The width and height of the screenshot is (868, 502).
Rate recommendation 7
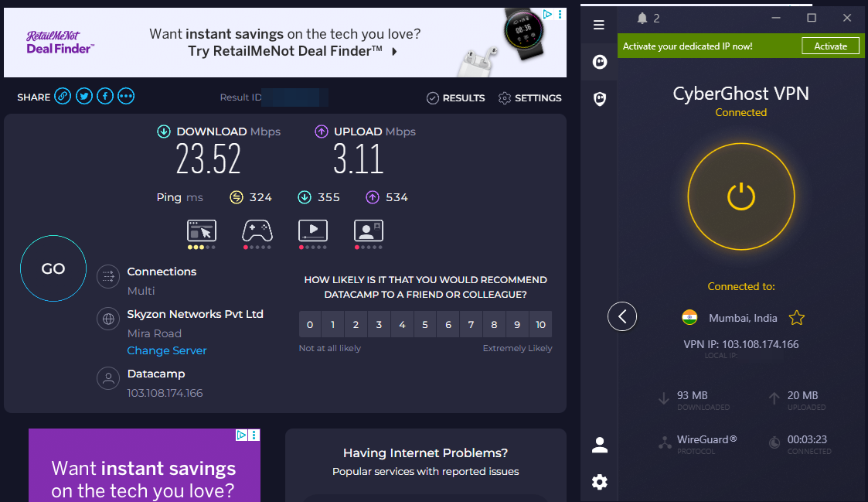tap(471, 325)
